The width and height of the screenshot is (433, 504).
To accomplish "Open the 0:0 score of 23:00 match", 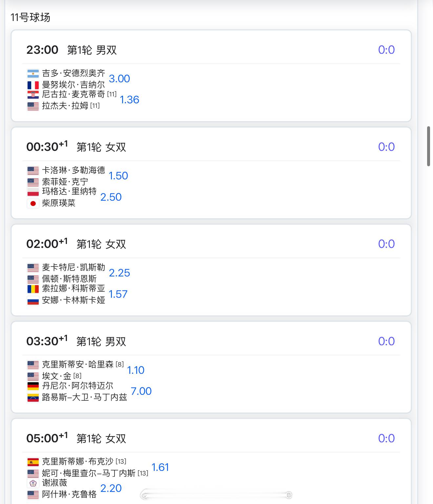I will tap(386, 50).
